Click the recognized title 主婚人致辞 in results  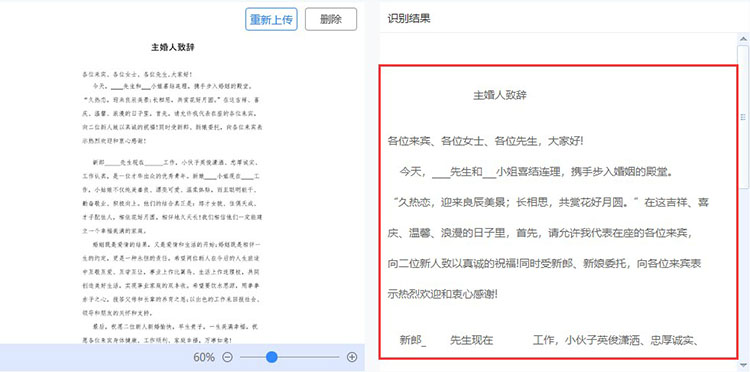click(x=500, y=95)
